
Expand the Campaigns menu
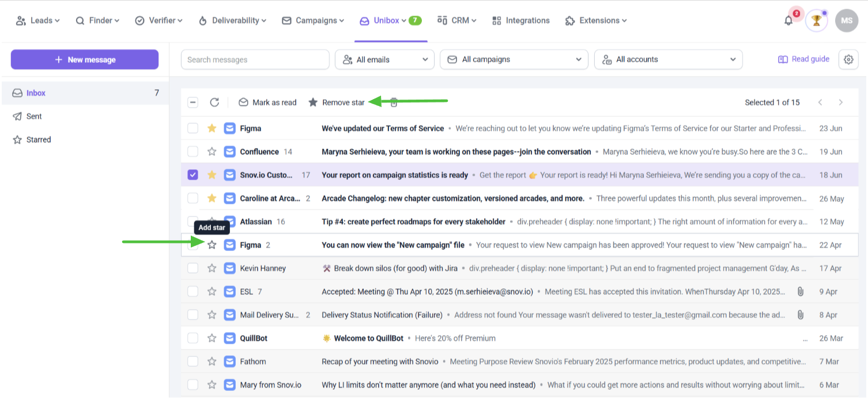[x=313, y=21]
